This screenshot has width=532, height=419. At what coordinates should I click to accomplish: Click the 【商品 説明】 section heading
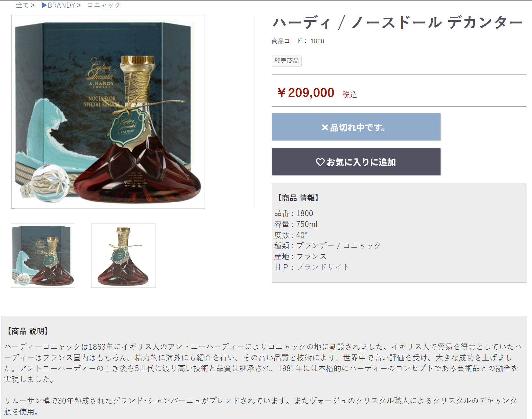27,331
